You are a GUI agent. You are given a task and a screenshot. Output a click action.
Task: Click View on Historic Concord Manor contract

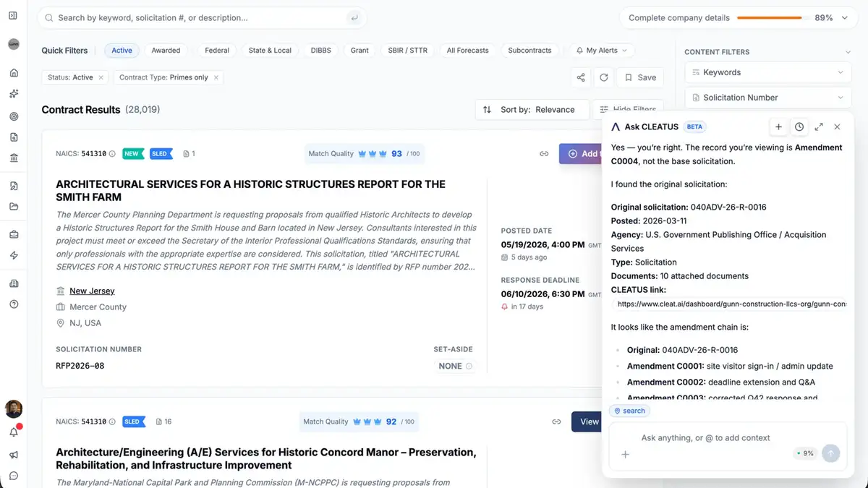[587, 421]
